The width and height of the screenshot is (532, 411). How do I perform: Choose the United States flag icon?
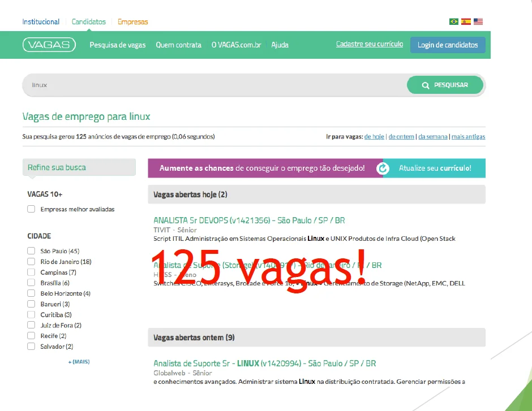[478, 21]
